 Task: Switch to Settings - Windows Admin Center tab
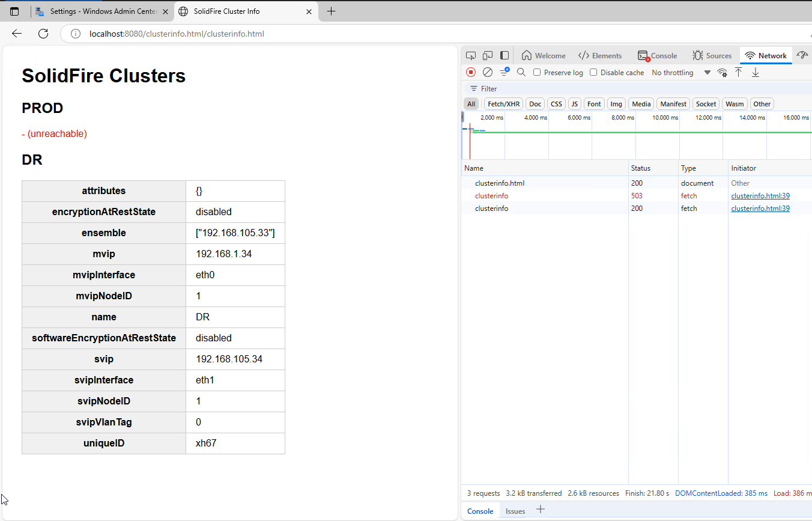102,11
